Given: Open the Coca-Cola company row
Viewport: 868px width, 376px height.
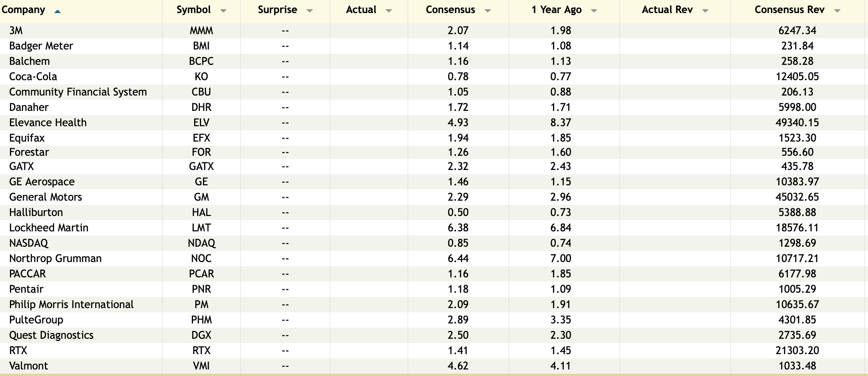Looking at the screenshot, I should (x=33, y=77).
